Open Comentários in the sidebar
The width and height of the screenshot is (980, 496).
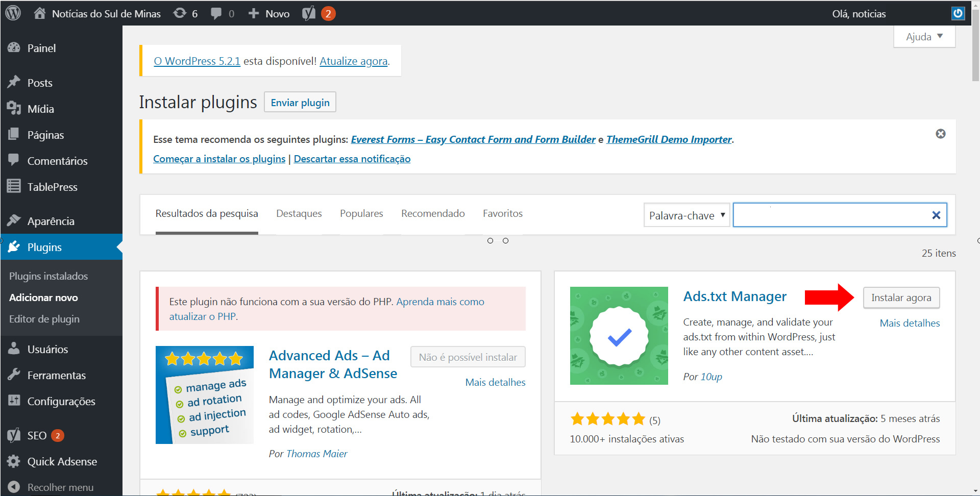tap(61, 161)
